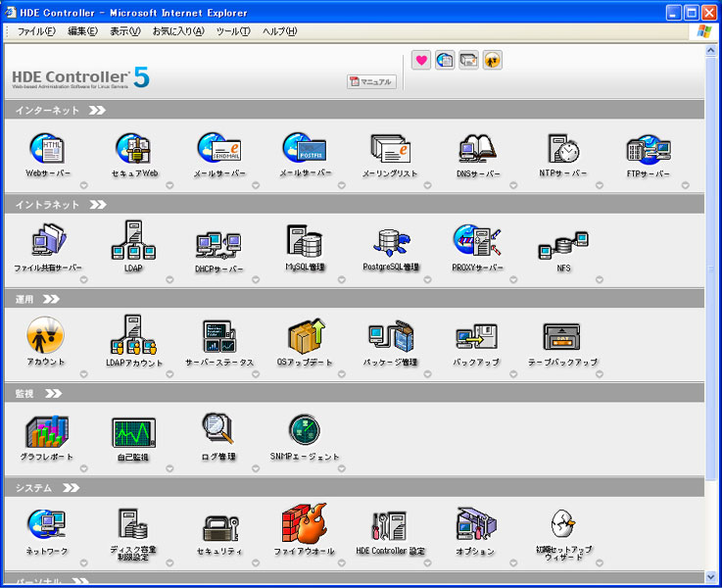722x588 pixels.
Task: Open the お気に入り(A) menu
Action: click(x=178, y=31)
